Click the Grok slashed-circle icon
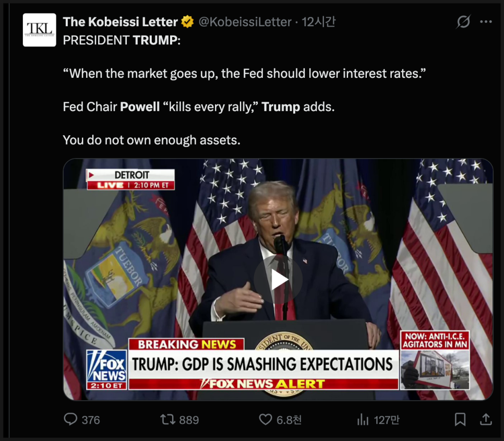 463,22
